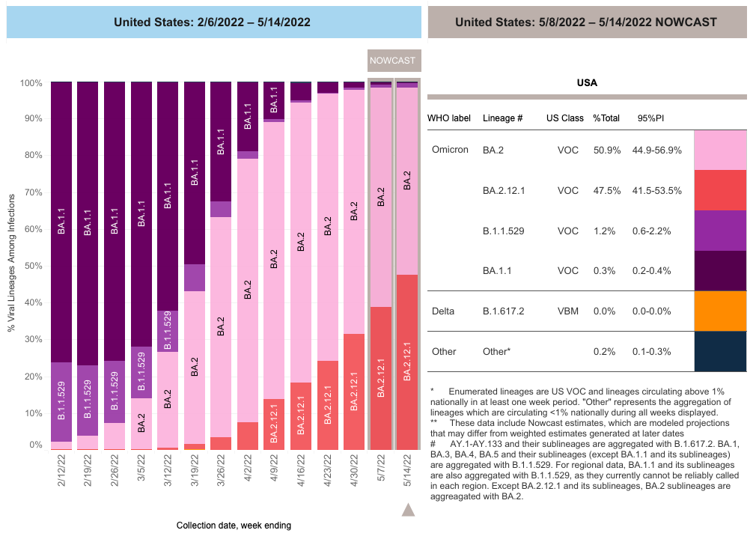This screenshot has width=756, height=542.
Task: Click the BA.1.1 dark purple swatch
Action: (720, 270)
